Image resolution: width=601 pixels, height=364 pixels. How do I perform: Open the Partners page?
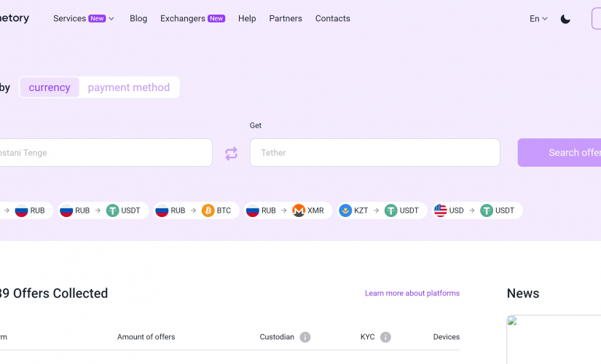click(286, 18)
